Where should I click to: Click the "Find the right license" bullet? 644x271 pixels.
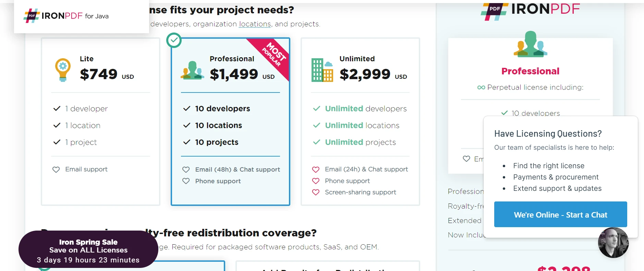point(549,166)
